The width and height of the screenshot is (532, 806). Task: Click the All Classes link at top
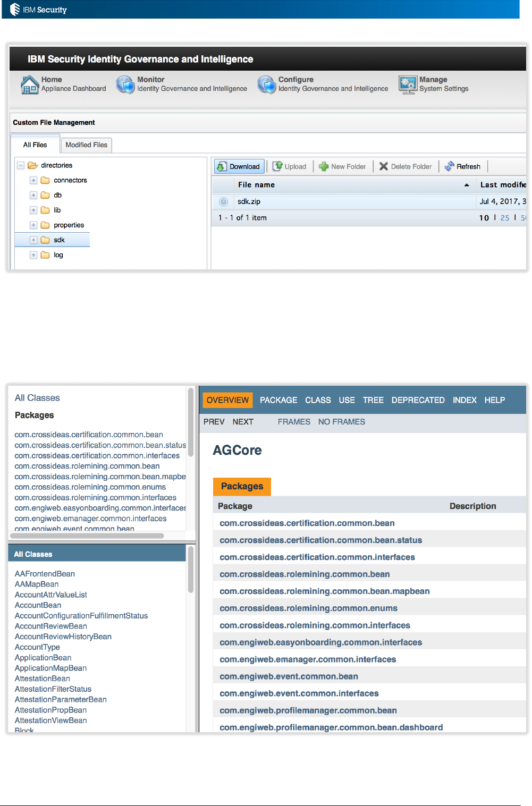point(37,398)
